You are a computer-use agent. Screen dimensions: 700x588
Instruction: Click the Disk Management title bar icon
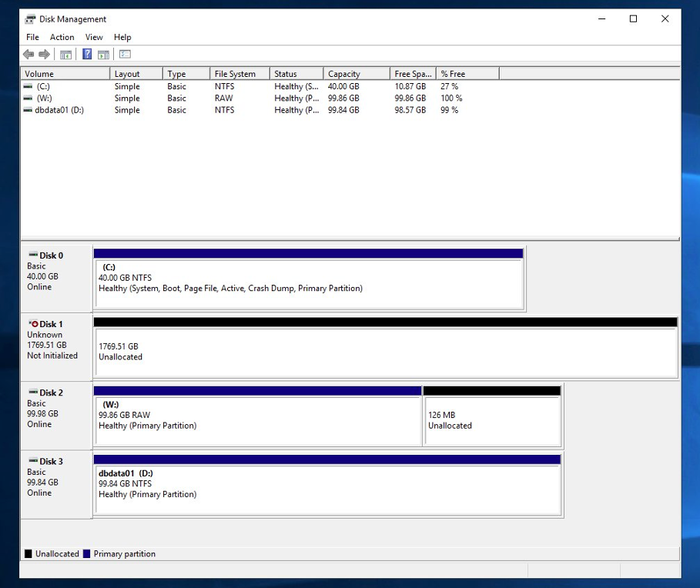tap(30, 19)
